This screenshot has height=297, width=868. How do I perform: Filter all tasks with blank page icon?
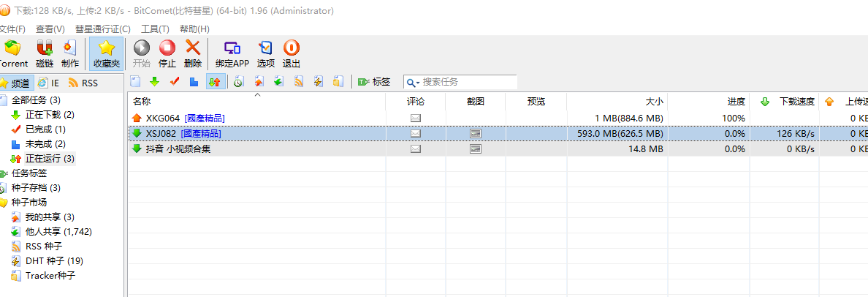pos(135,82)
